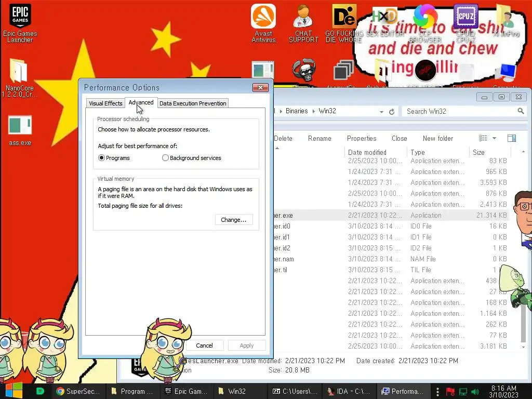532x399 pixels.
Task: Open the green chat icon in taskbar
Action: [x=40, y=391]
